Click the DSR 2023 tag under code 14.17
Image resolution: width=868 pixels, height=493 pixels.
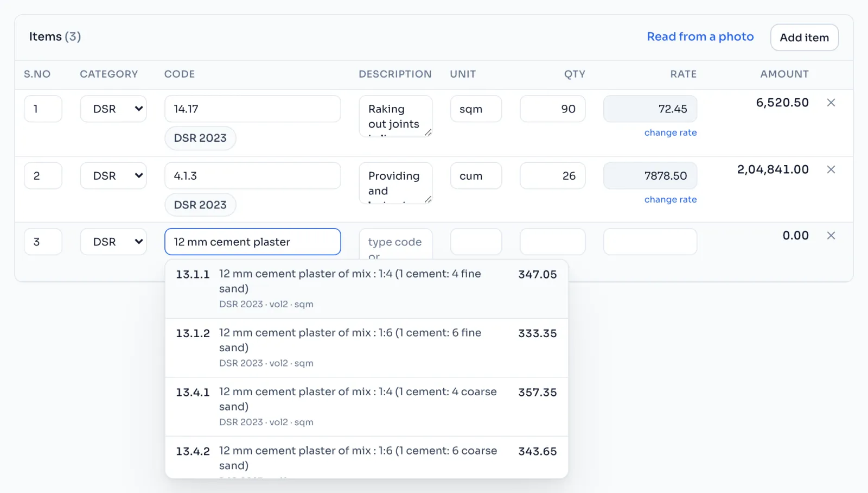tap(200, 138)
